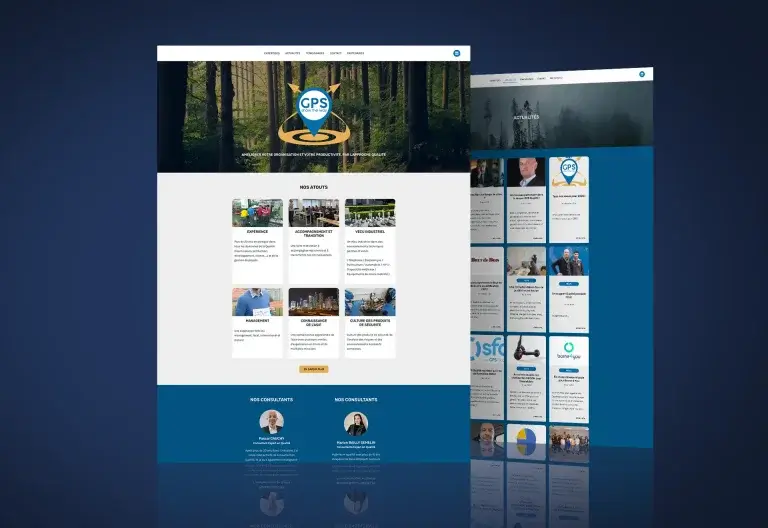Open the Contact menu item on the front page
768x528 pixels.
pos(336,53)
